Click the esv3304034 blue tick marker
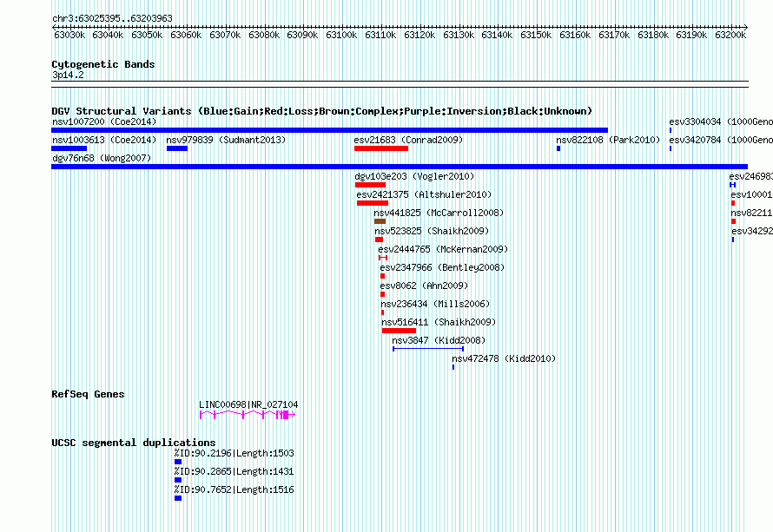This screenshot has height=532, width=773. pos(671,130)
